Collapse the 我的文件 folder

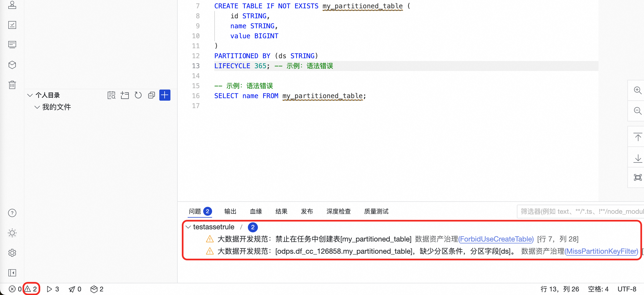click(x=37, y=107)
